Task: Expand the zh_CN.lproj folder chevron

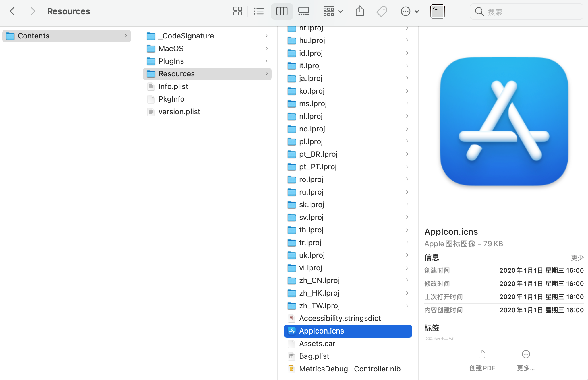Action: point(407,280)
